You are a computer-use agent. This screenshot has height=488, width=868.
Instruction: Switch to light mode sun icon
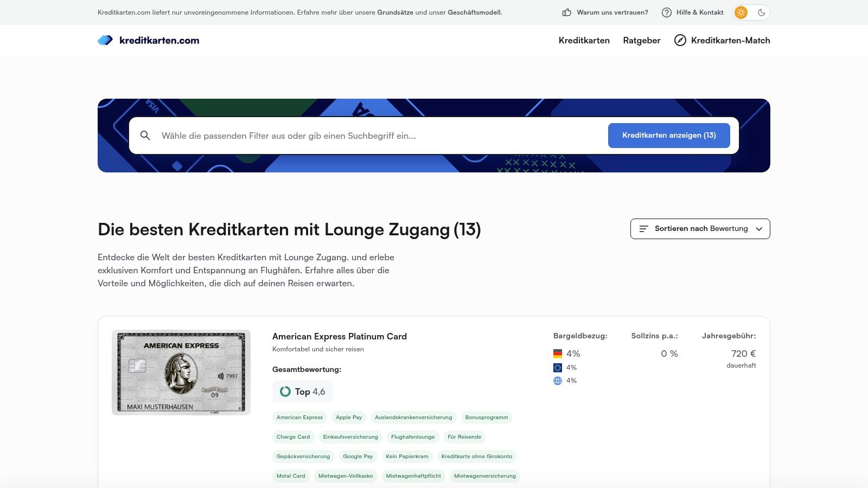[741, 12]
